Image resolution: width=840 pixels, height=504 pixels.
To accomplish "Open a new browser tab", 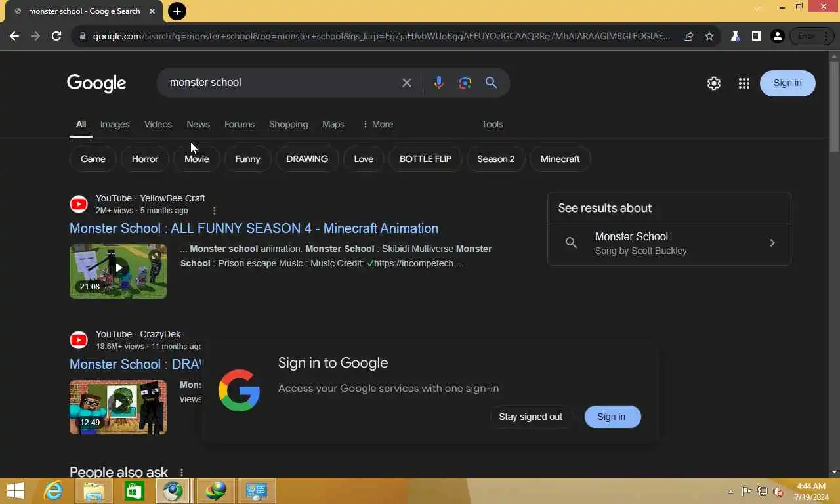I will (177, 11).
